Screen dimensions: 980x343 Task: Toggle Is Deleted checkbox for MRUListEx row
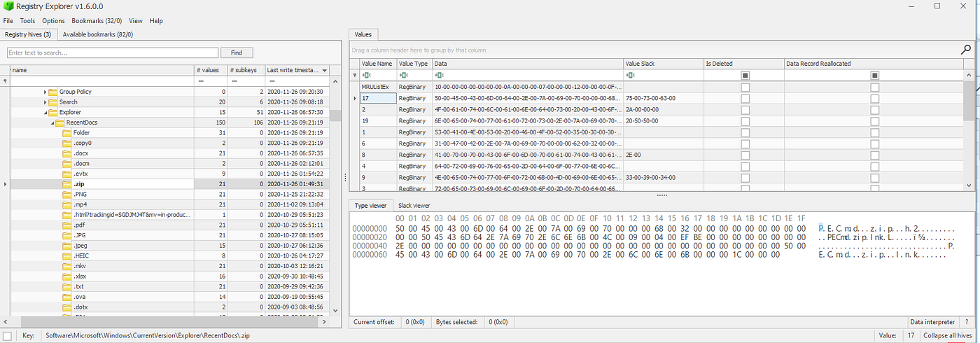click(x=745, y=87)
